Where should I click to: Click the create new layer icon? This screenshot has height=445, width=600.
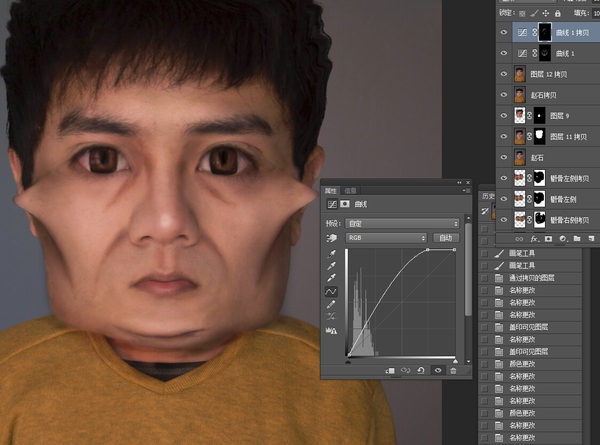[x=591, y=239]
